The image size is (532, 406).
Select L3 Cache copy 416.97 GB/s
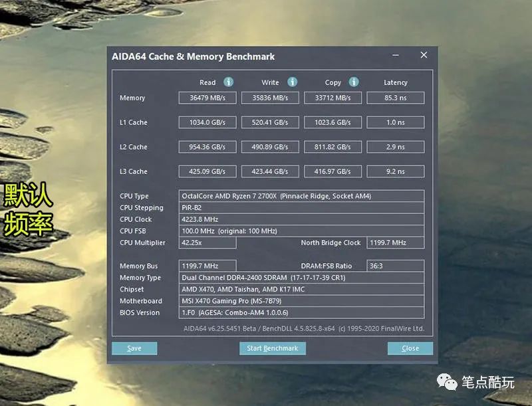(333, 171)
